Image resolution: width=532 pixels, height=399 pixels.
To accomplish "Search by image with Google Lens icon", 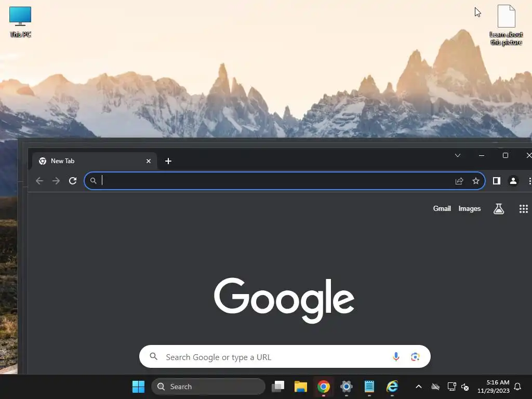I will [x=415, y=356].
